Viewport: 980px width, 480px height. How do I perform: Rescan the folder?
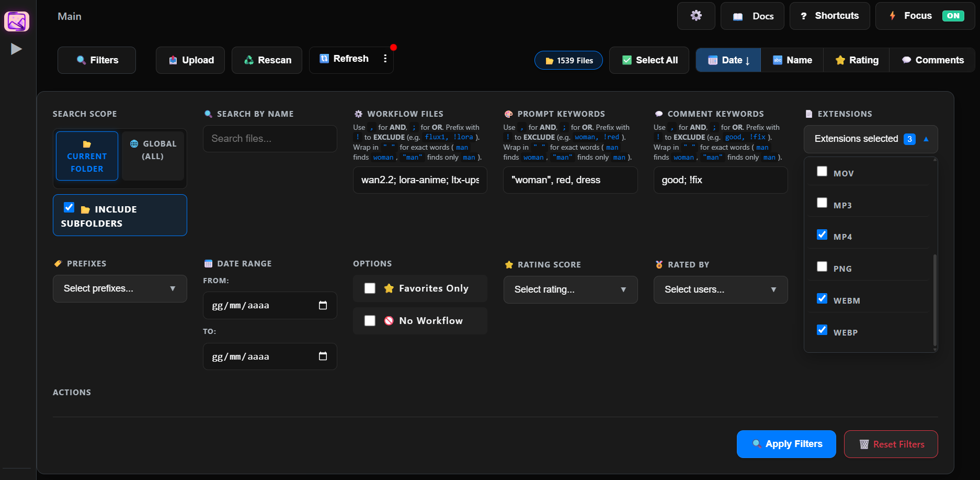(267, 60)
